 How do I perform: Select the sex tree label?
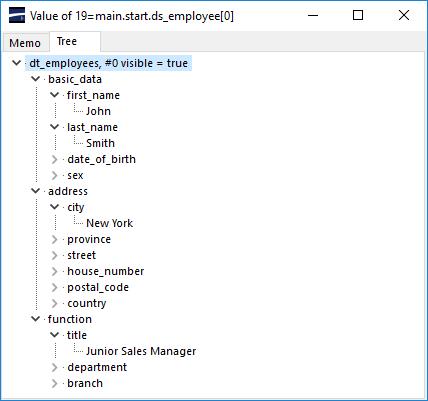click(x=75, y=175)
